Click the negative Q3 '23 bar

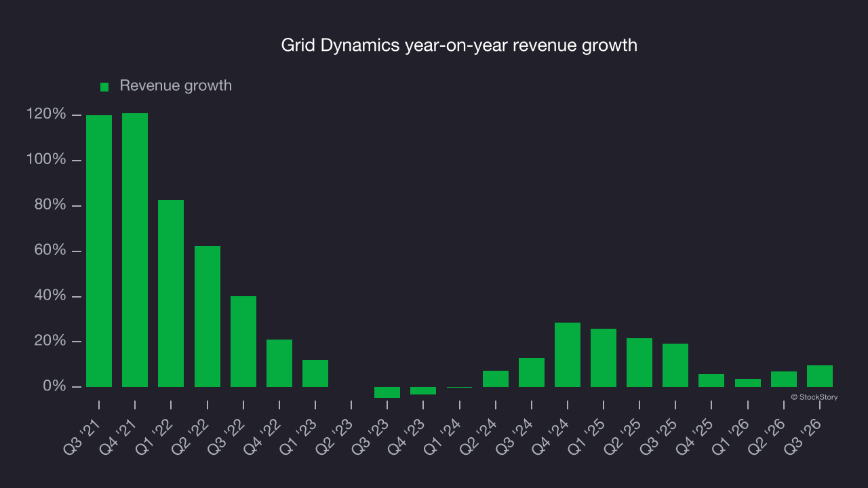point(387,392)
